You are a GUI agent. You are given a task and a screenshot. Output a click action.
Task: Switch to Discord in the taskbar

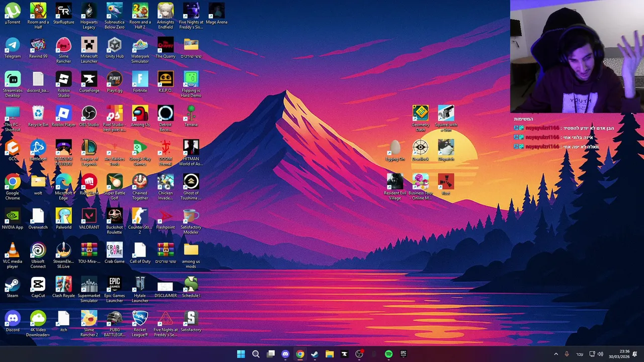pyautogui.click(x=285, y=354)
